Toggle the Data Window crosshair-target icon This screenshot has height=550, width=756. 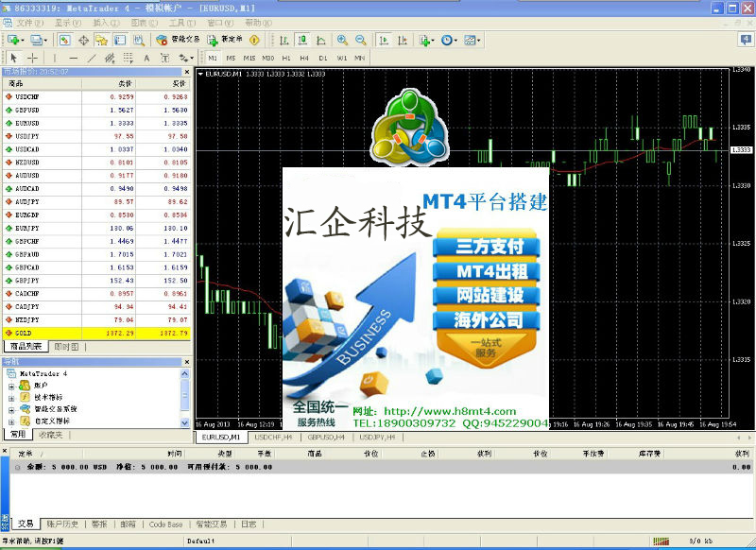[x=83, y=40]
